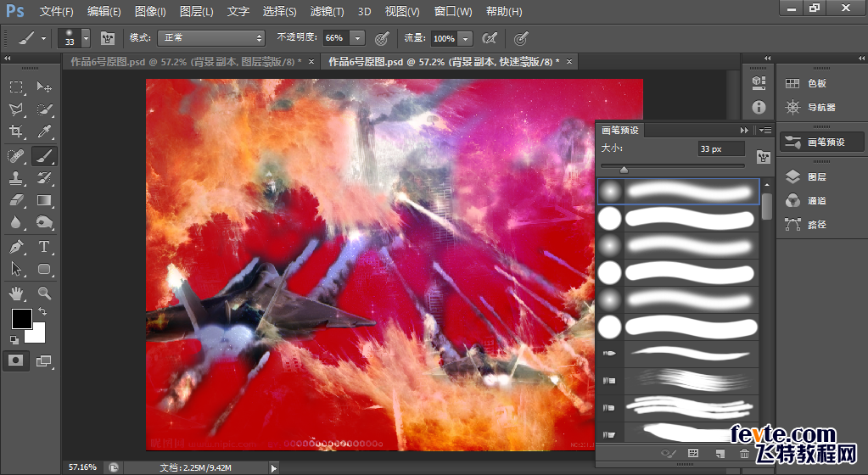Select the first soft round brush preset

(678, 192)
